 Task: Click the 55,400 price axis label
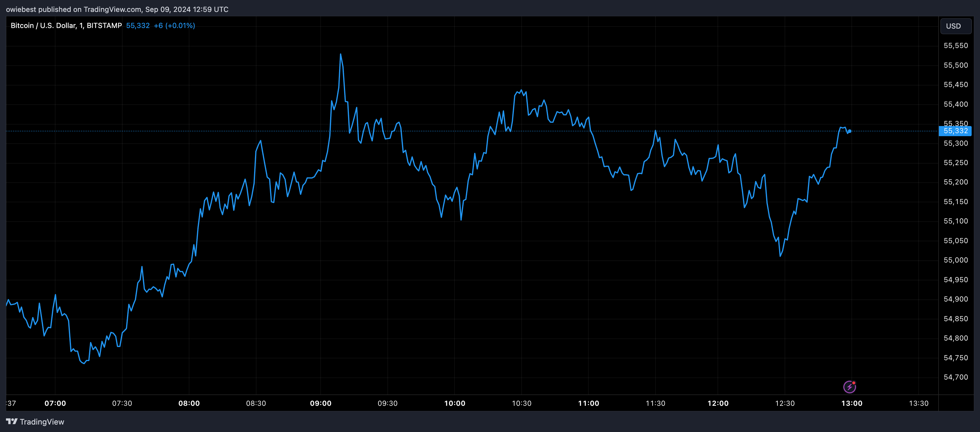tap(956, 104)
